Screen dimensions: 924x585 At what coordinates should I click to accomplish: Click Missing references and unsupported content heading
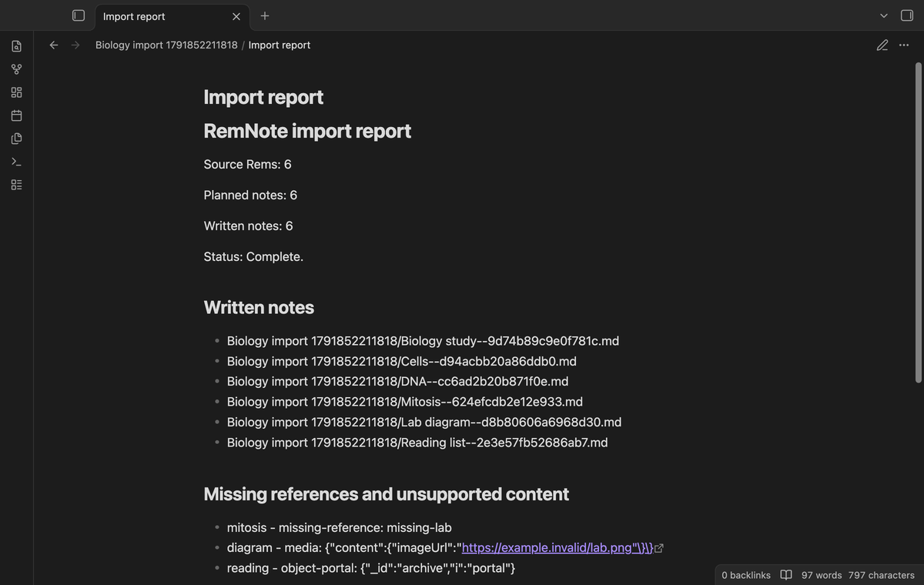tap(387, 494)
